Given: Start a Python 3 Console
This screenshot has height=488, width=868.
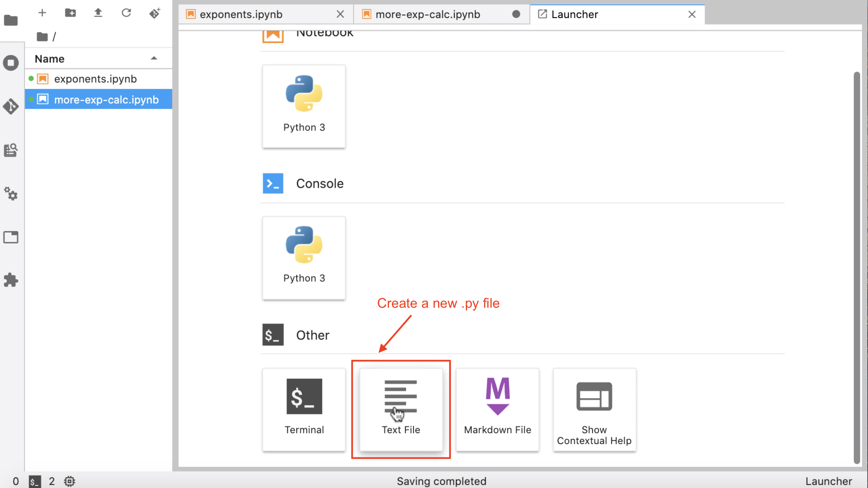Looking at the screenshot, I should [x=304, y=257].
